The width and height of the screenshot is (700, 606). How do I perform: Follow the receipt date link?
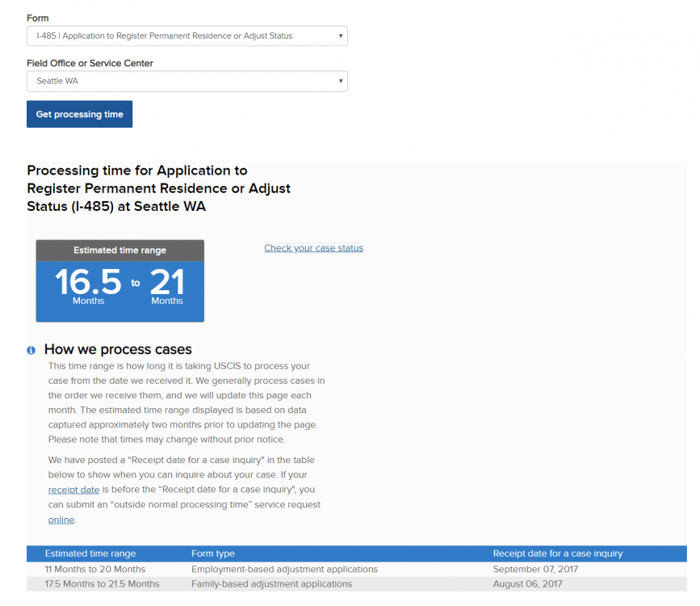(x=73, y=490)
